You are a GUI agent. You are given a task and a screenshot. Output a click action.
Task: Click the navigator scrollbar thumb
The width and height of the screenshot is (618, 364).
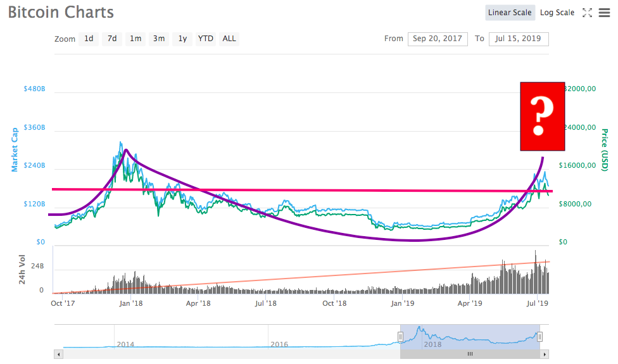click(470, 354)
